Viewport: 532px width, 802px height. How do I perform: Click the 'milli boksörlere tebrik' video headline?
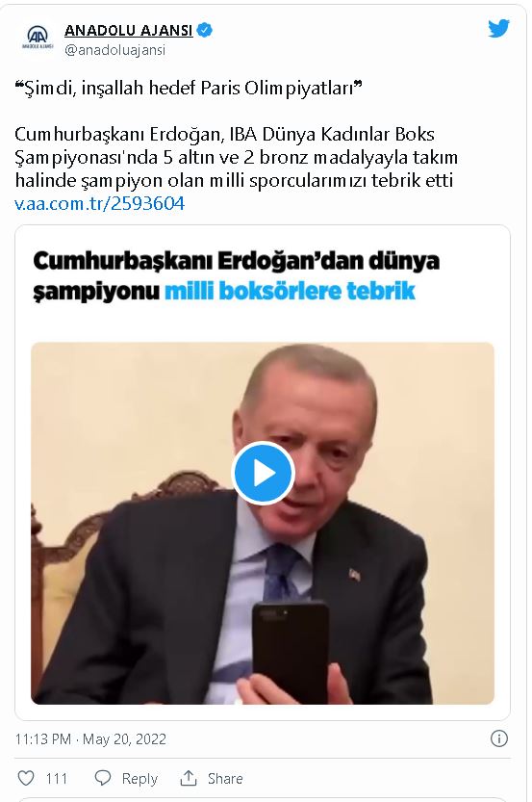point(290,291)
